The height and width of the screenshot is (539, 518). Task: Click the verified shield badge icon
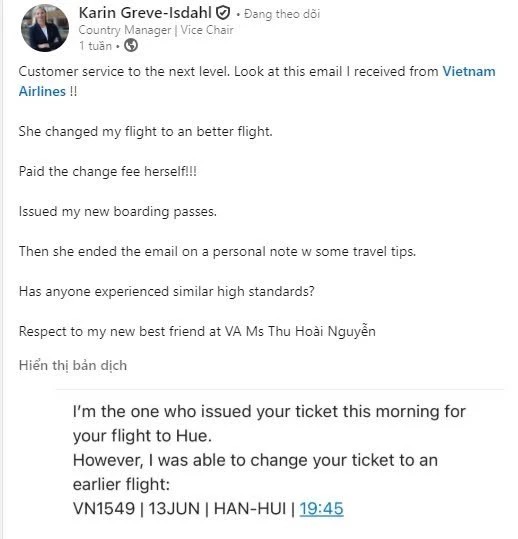[223, 13]
